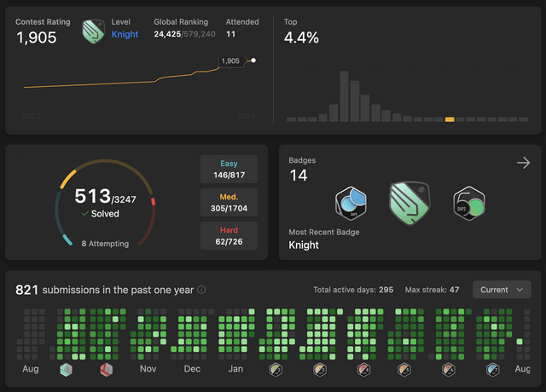Click the tallest bar in rating histogram
This screenshot has height=392, width=546.
point(345,95)
